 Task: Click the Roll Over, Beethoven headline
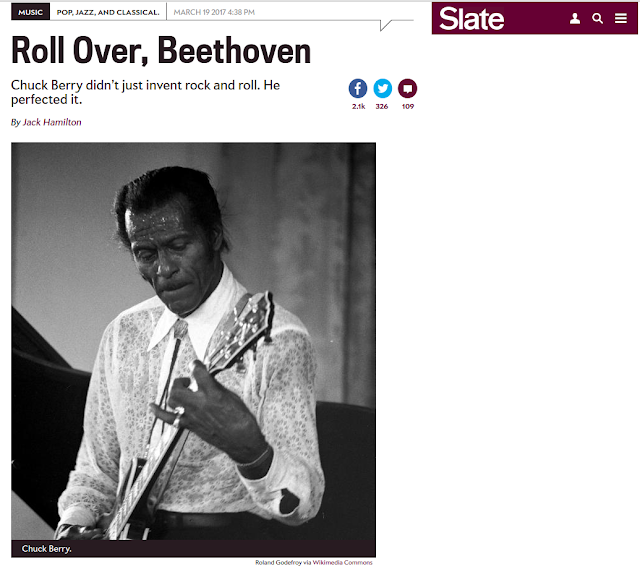pos(161,51)
